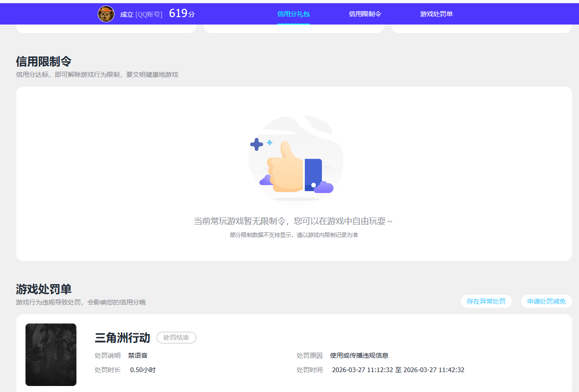Click the 禁语音 penalty description
Screen dimensions: 579x392
tap(138, 355)
